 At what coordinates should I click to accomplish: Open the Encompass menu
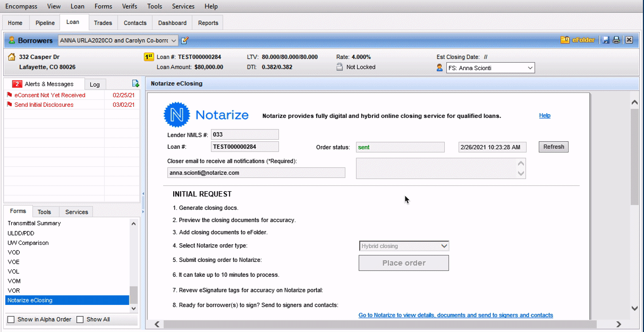click(x=21, y=6)
